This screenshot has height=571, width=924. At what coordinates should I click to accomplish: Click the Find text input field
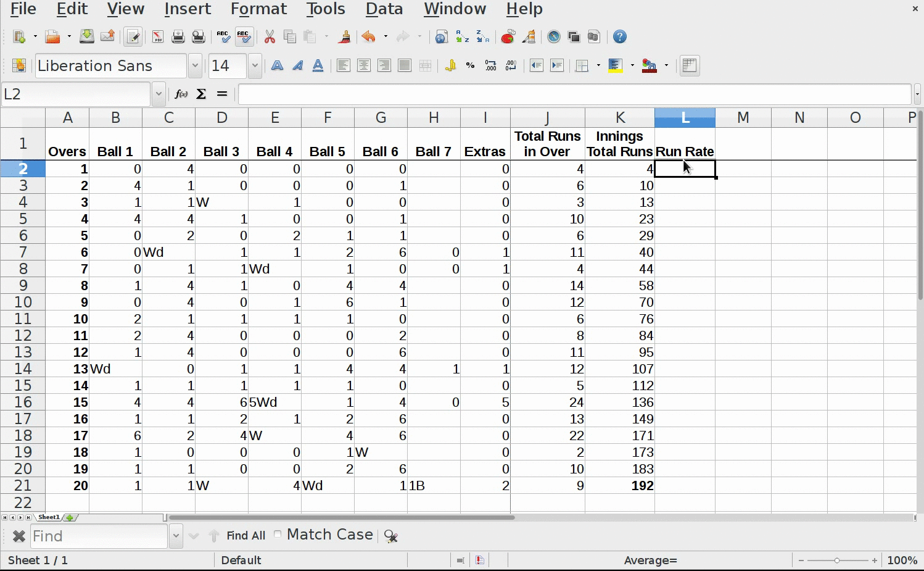coord(99,536)
